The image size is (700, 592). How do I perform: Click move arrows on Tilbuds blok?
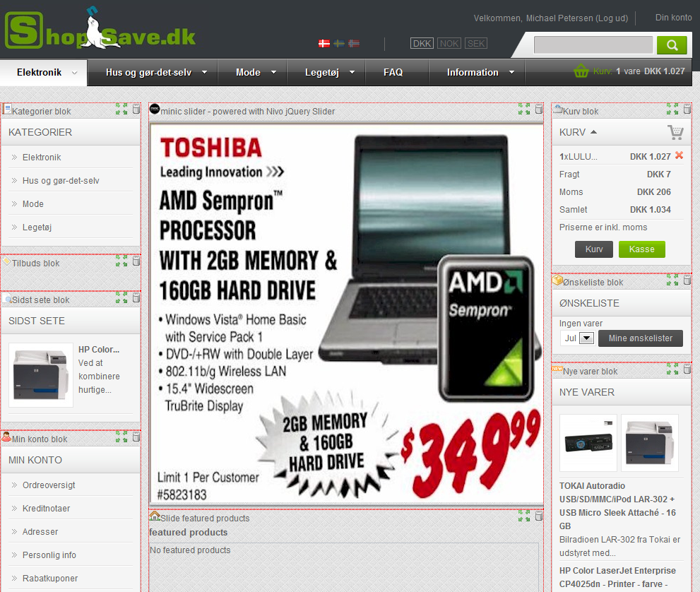click(121, 261)
